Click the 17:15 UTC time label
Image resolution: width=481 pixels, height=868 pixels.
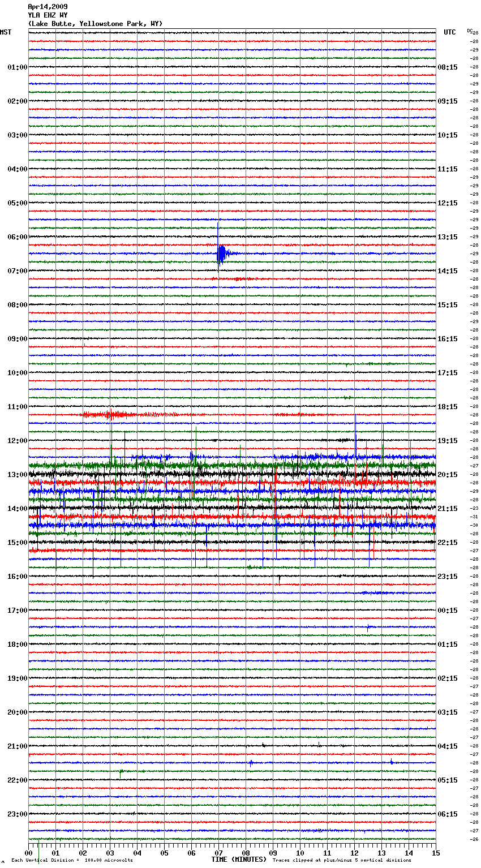448,373
